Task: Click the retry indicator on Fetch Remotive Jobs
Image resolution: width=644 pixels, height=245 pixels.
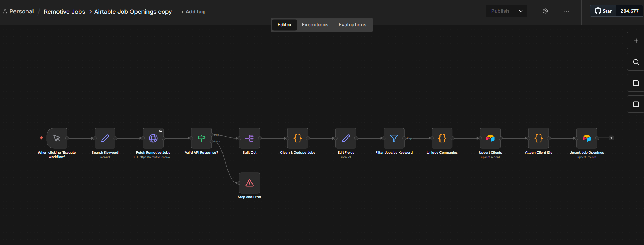Action: pyautogui.click(x=160, y=131)
